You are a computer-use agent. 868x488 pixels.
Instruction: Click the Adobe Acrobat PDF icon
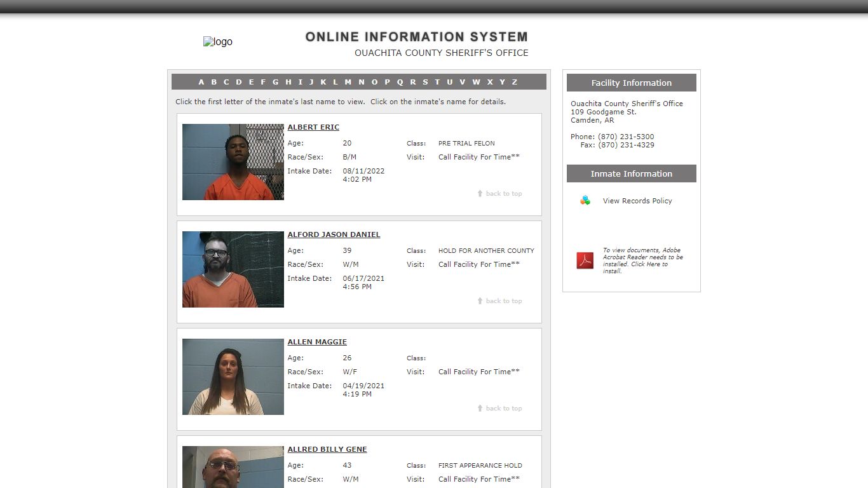coord(585,261)
